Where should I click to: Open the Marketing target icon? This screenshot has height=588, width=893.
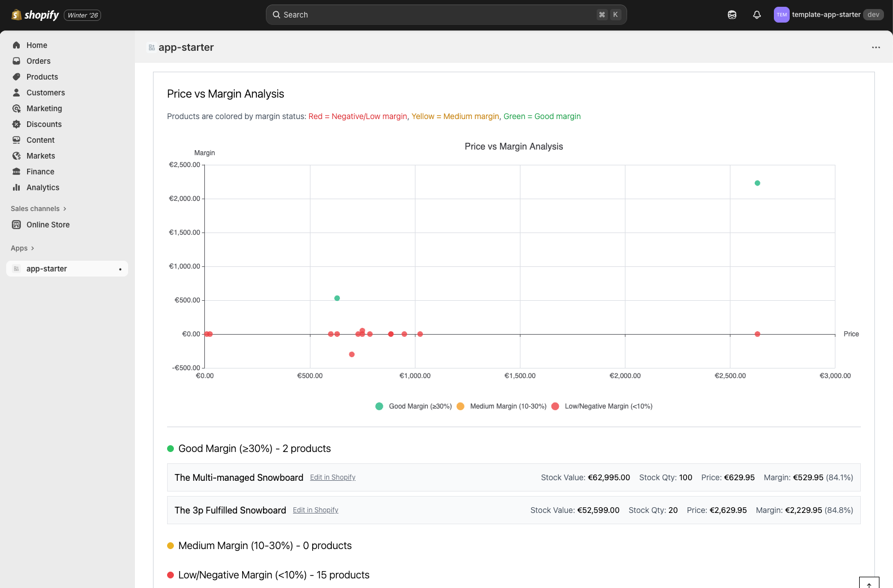16,108
